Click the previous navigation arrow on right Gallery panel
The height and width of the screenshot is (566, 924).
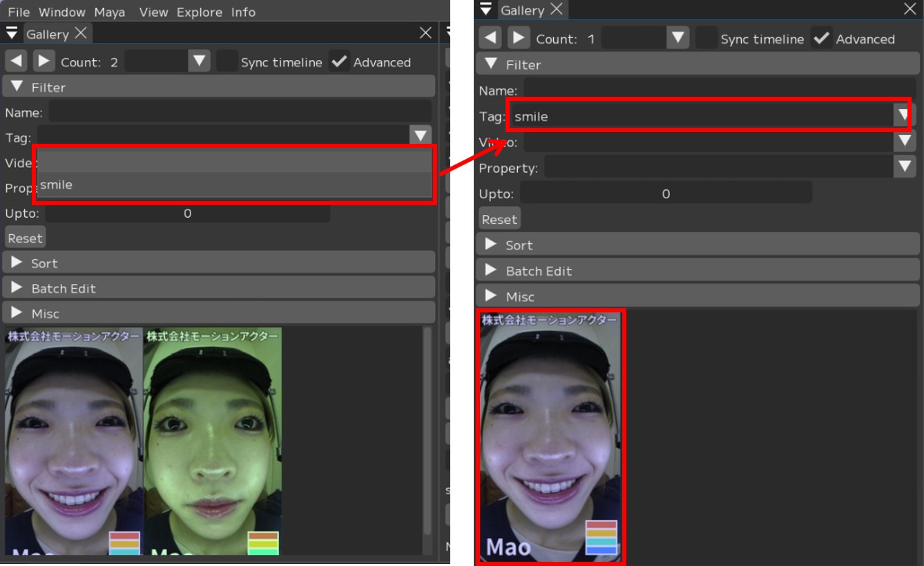[490, 38]
